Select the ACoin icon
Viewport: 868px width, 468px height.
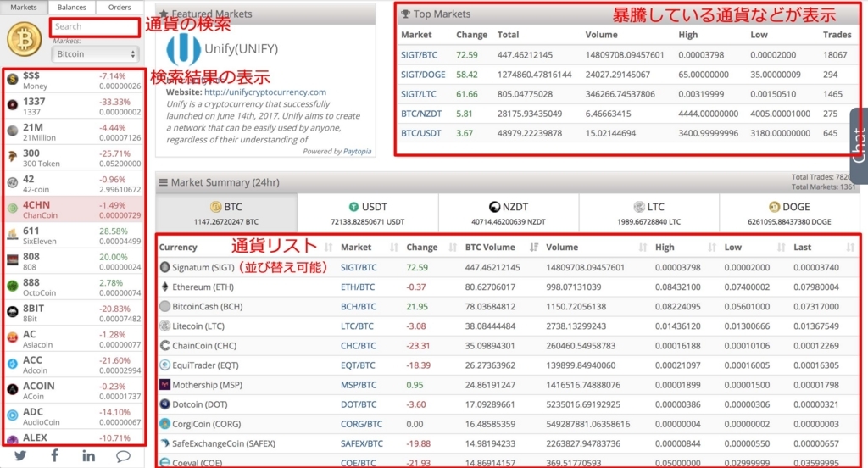[12, 389]
